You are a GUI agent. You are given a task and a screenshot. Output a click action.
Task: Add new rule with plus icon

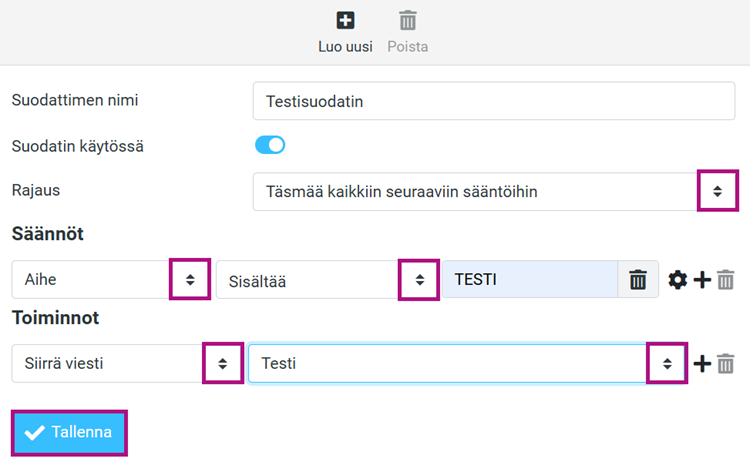[x=702, y=280]
